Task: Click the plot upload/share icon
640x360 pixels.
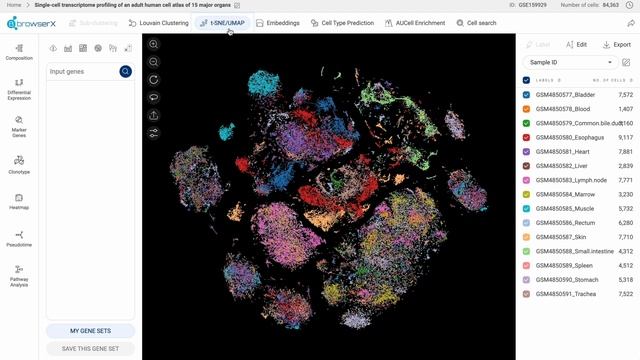Action: coord(153,116)
